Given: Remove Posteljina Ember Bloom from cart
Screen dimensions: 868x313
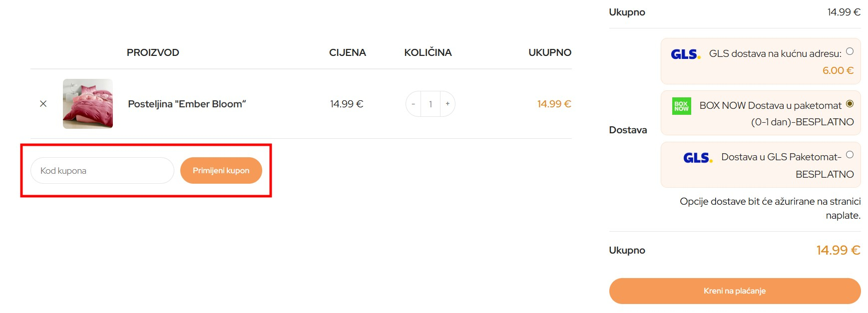Looking at the screenshot, I should [x=43, y=104].
